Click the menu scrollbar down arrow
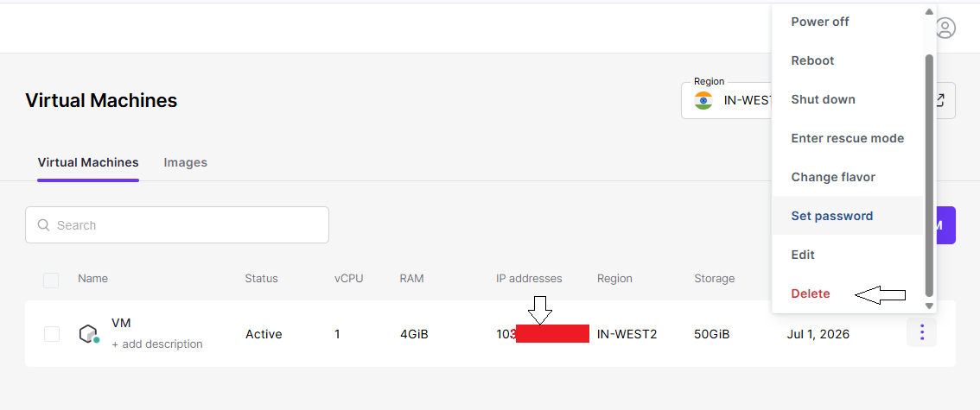Viewport: 980px width, 410px height. click(929, 306)
